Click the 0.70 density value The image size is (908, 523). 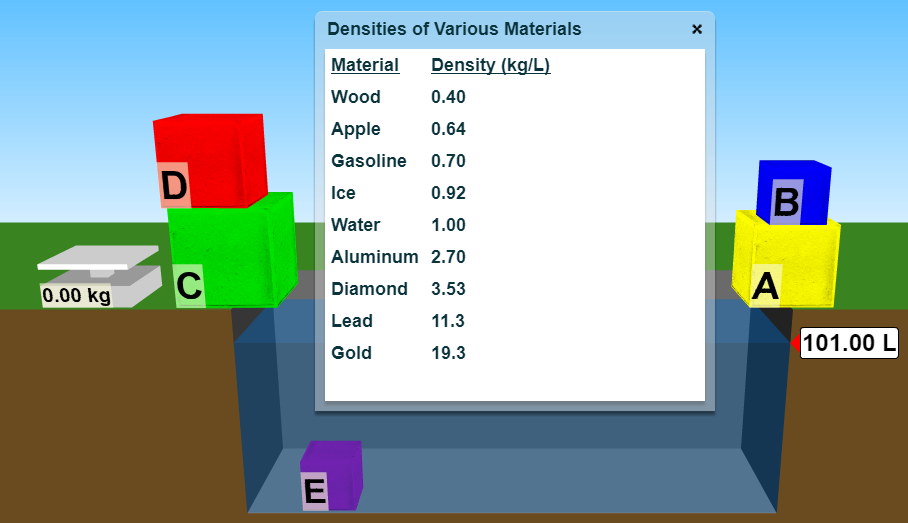(448, 160)
